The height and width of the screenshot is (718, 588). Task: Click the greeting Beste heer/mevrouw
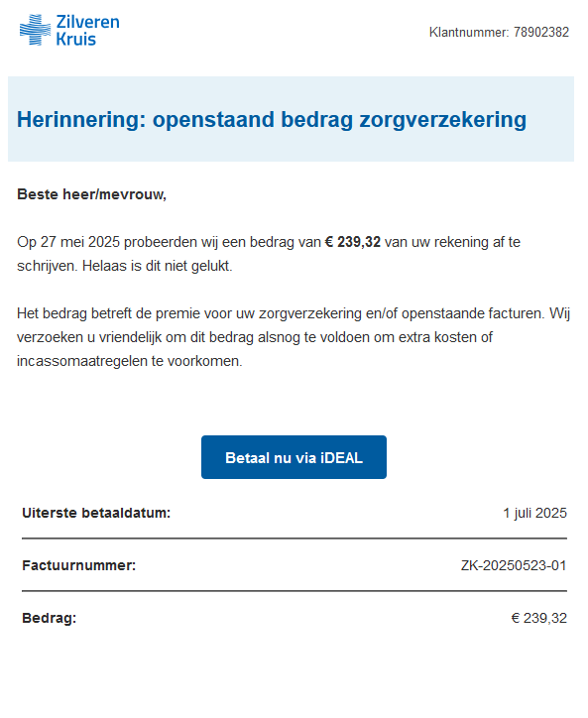(91, 194)
